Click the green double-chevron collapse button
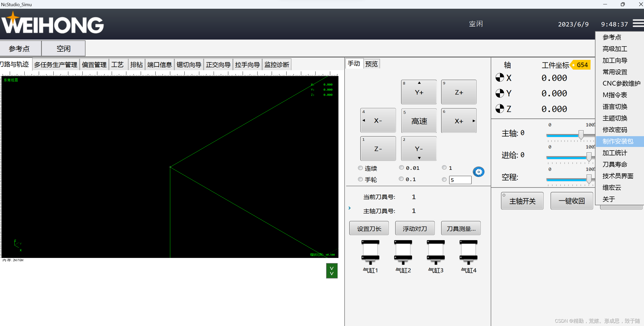The image size is (644, 326). pyautogui.click(x=332, y=271)
